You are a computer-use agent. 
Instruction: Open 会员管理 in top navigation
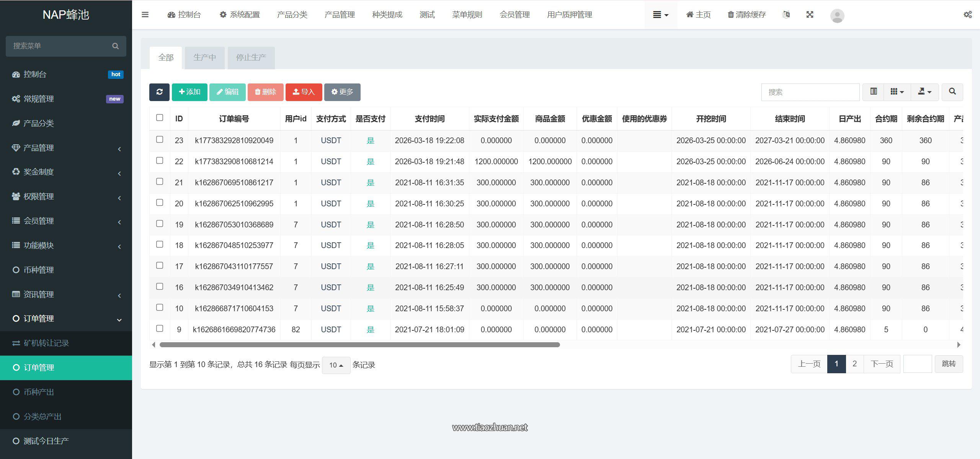tap(514, 15)
